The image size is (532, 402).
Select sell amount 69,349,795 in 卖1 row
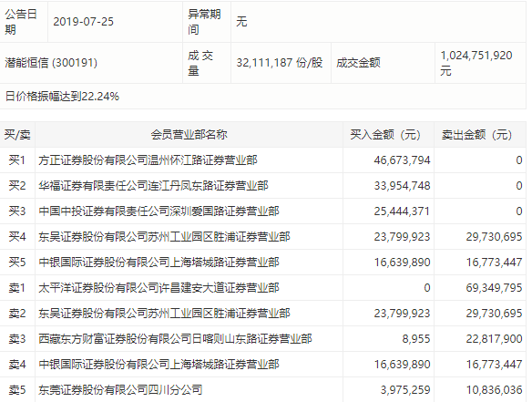click(x=494, y=288)
